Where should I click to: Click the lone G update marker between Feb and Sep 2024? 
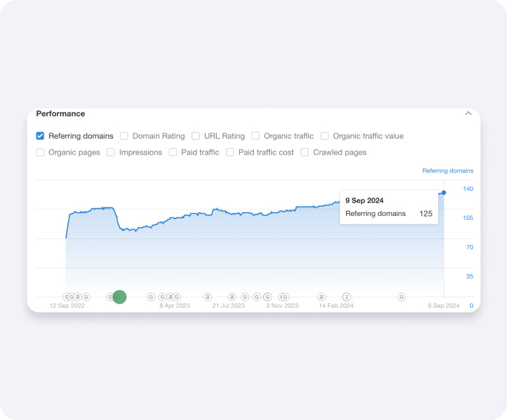[401, 297]
